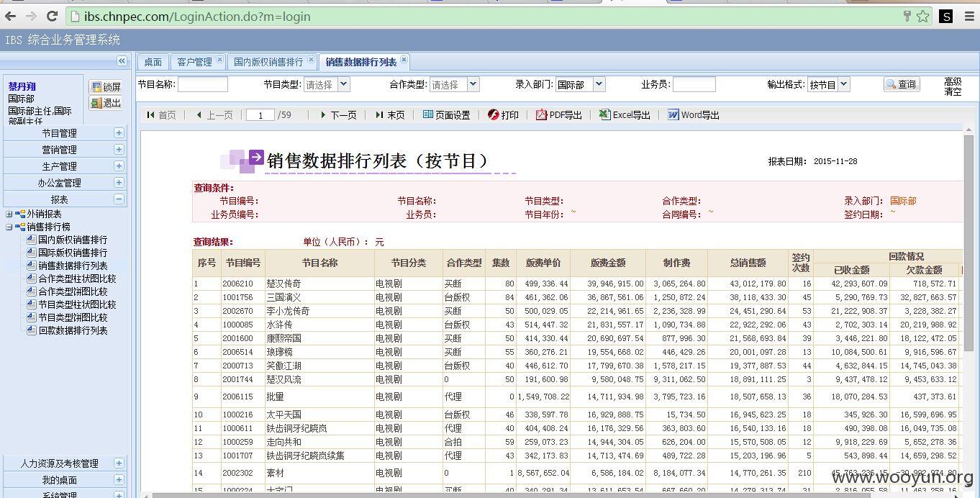
Task: Open 合作类型饼图比较 tree item
Action: (73, 291)
